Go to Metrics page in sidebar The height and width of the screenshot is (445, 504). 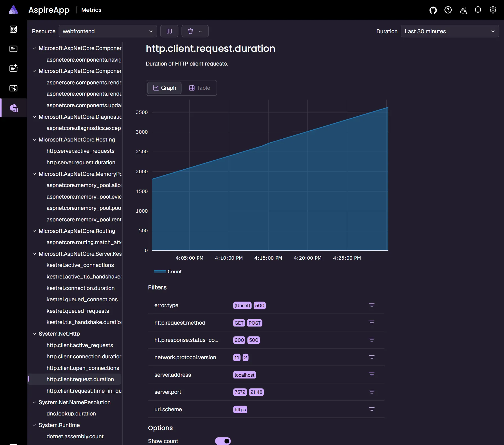click(13, 108)
